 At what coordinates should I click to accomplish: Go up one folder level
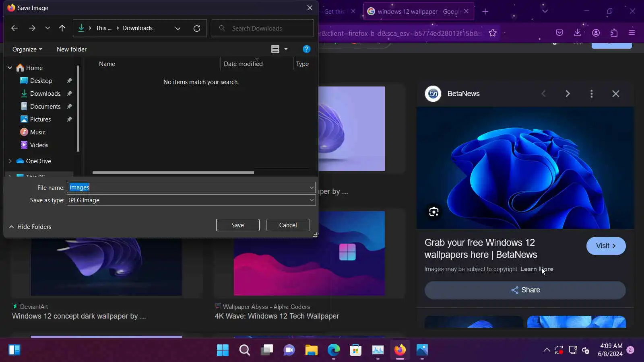click(x=62, y=28)
